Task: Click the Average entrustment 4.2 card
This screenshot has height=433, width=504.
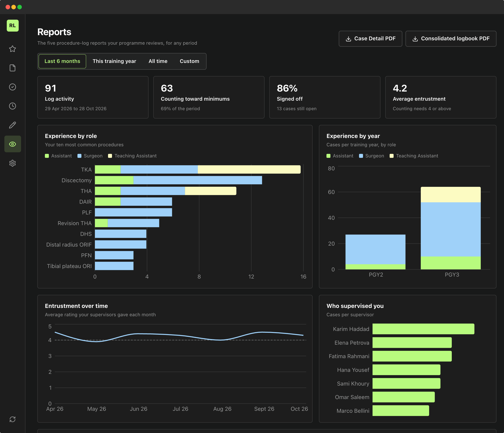Action: 441,97
